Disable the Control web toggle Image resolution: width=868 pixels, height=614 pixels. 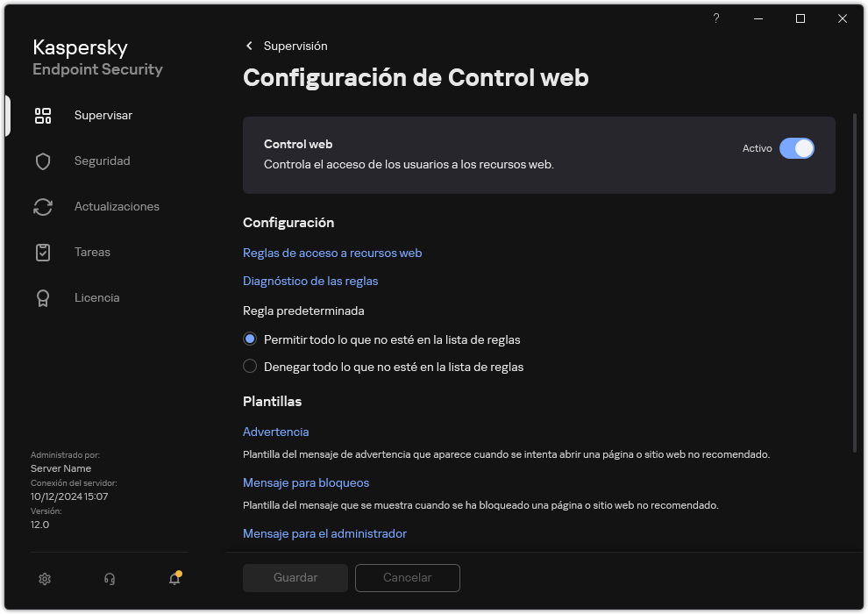(798, 148)
